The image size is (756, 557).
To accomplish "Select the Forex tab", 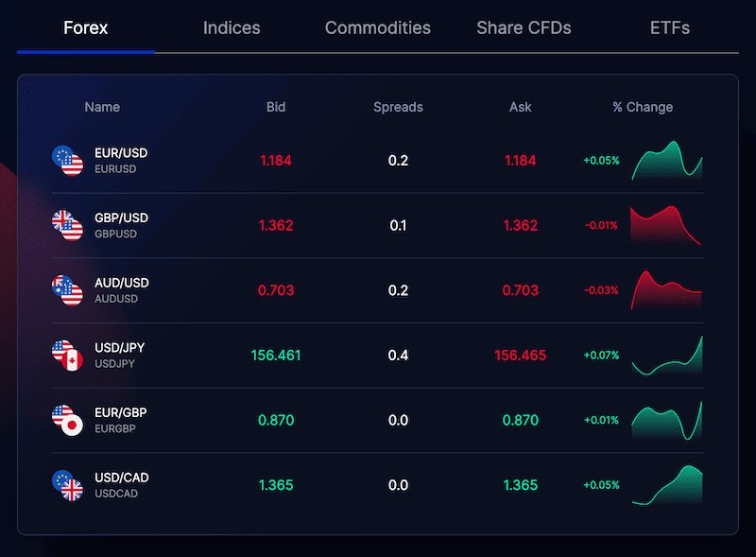I will coord(85,28).
